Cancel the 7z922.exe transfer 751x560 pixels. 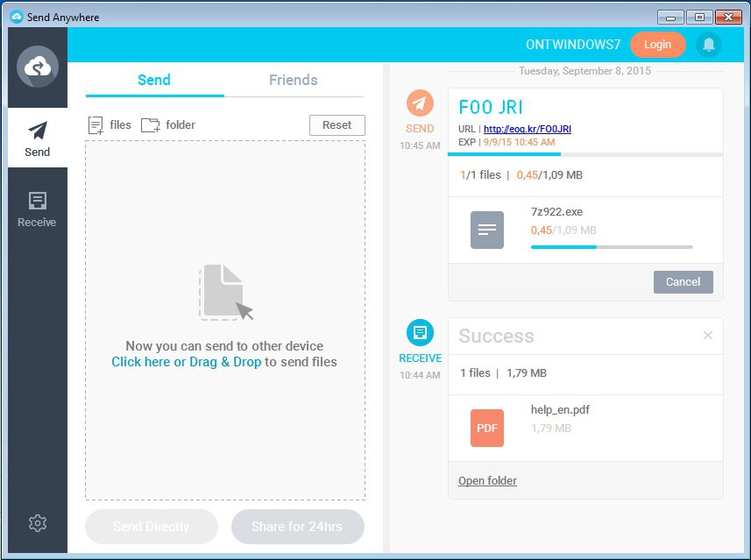click(x=683, y=281)
